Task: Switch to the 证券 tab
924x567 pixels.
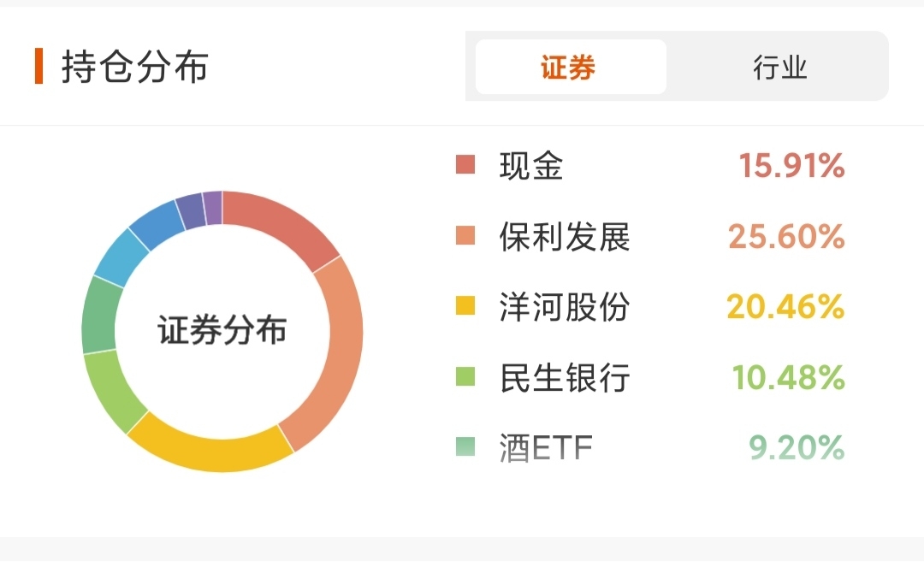Action: 570,68
